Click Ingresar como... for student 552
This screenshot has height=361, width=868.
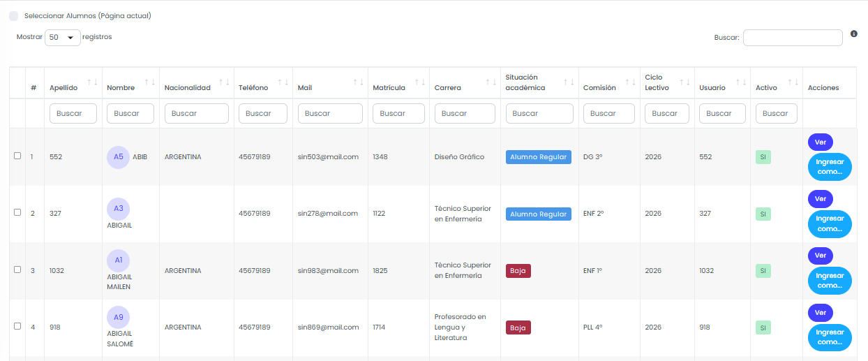[830, 167]
